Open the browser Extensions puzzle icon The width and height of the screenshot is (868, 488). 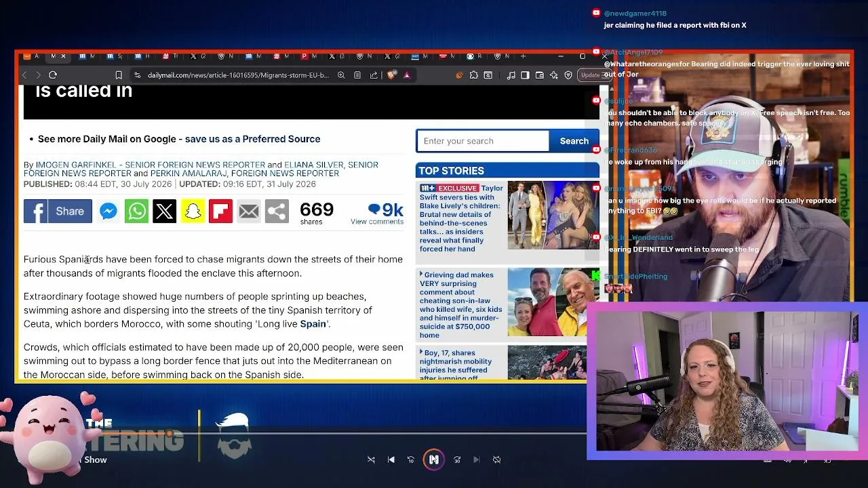474,75
